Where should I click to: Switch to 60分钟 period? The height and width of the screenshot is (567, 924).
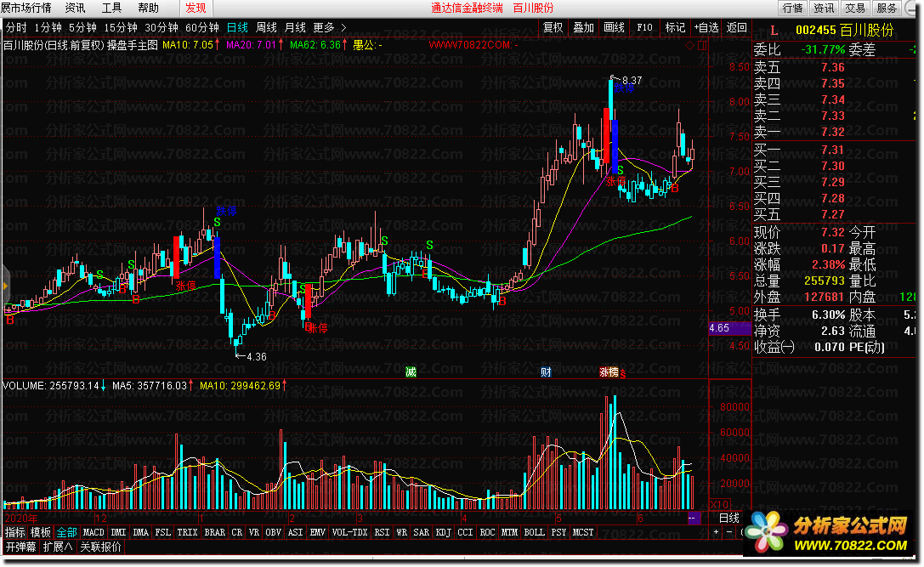(x=202, y=28)
